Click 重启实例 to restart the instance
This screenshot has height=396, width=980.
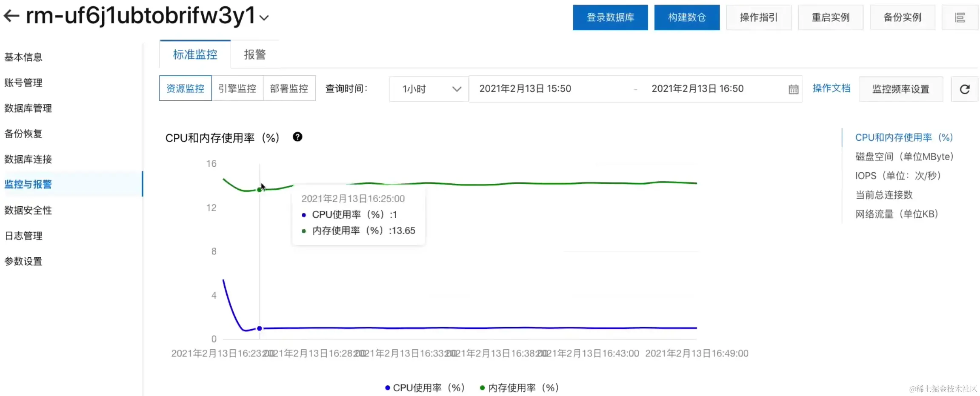[x=831, y=17]
